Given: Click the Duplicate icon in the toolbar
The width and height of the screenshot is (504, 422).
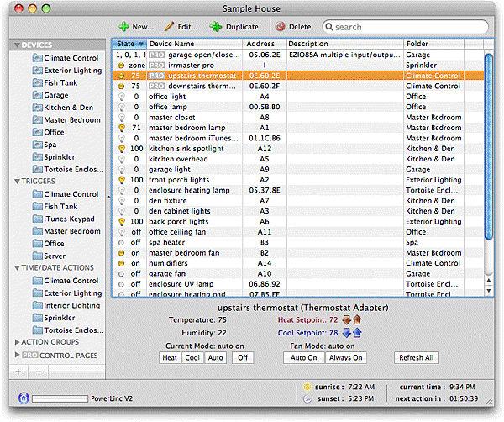Looking at the screenshot, I should tap(216, 27).
